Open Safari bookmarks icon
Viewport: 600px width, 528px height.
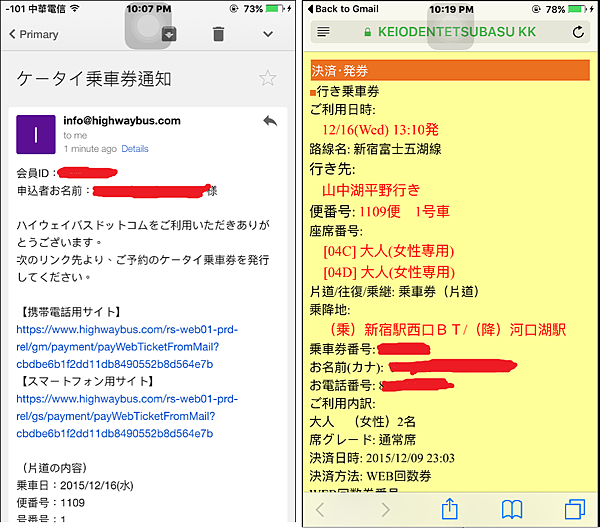point(512,510)
